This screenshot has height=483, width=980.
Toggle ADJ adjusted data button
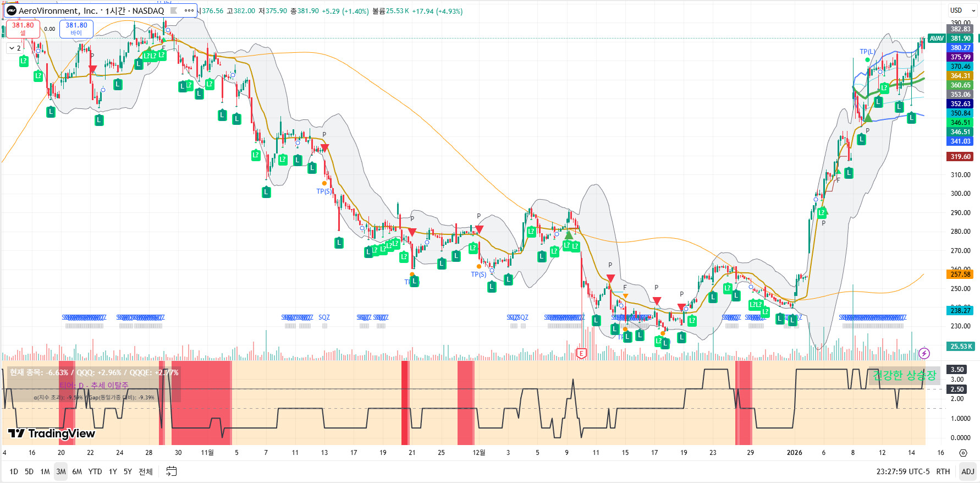point(968,471)
